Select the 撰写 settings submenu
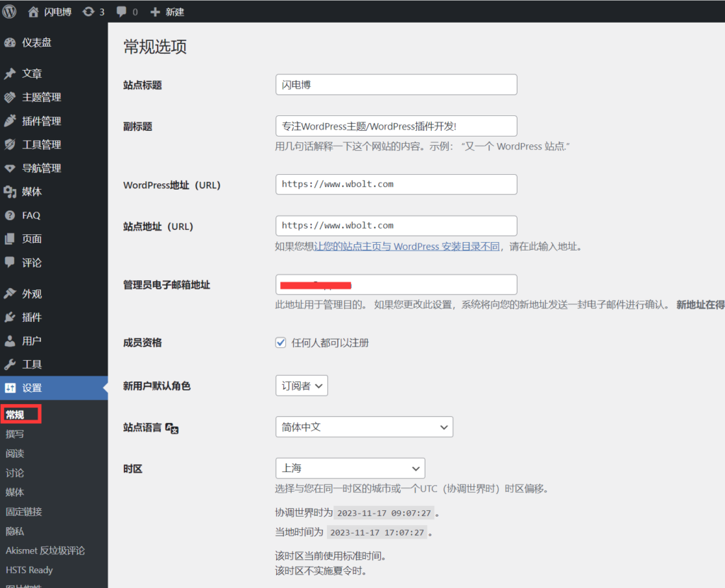 15,434
